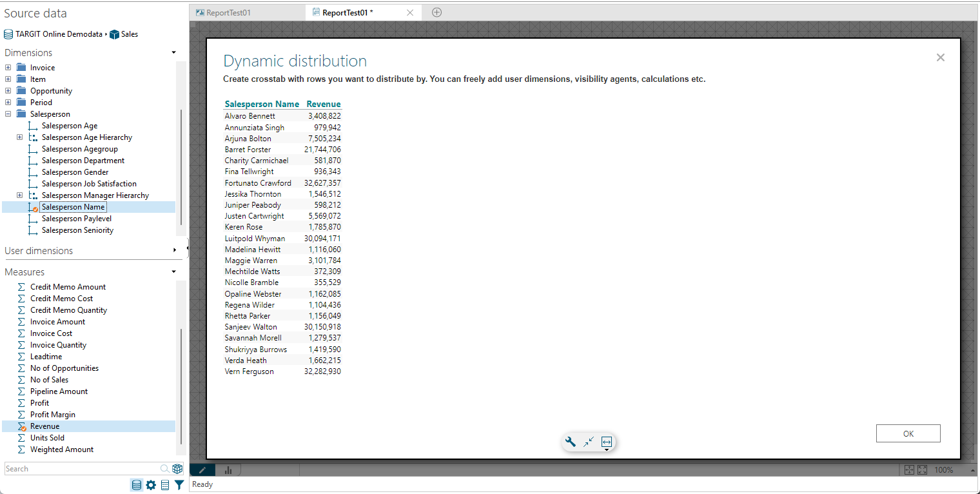Screen dimensions: 980x494
Task: Expand Salesperson Manager Hierarchy node
Action: (19, 195)
